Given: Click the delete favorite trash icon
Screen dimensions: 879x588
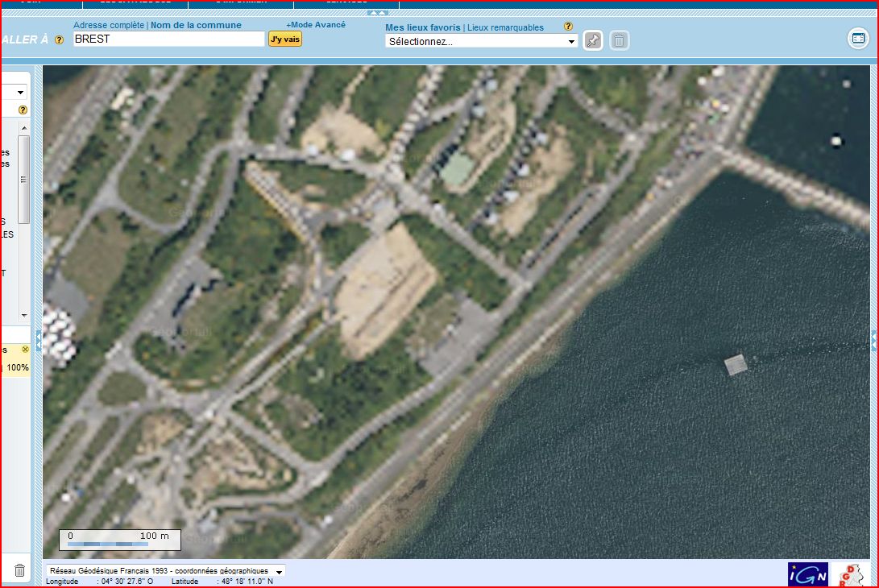Looking at the screenshot, I should [619, 40].
